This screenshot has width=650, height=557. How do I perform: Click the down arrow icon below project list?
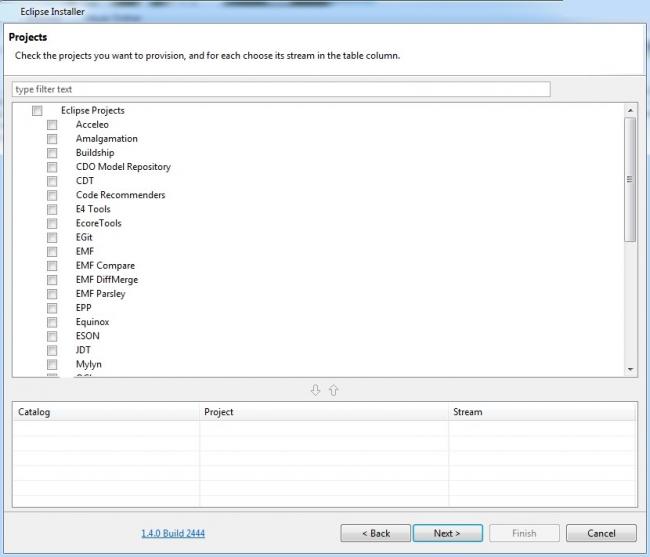click(x=315, y=390)
